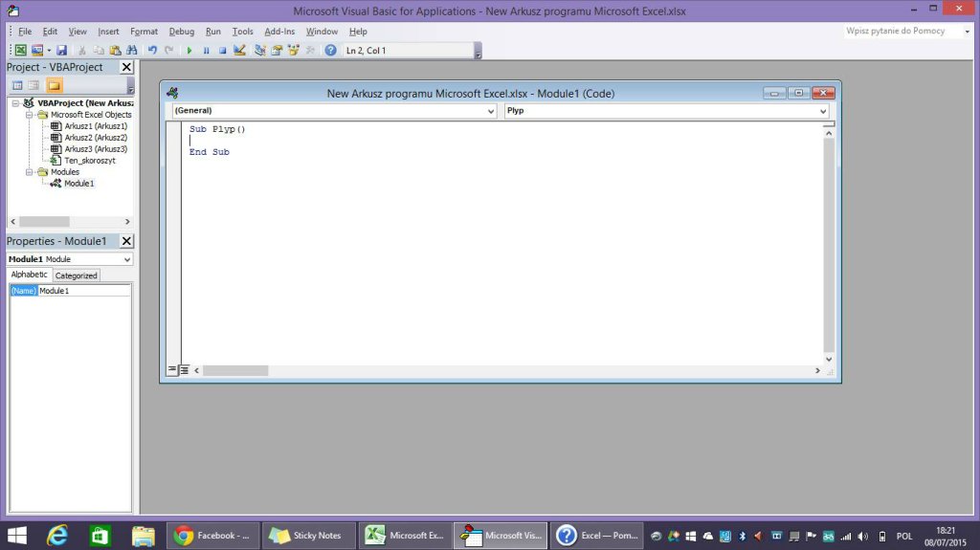
Task: Save the workbook with the floppy icon
Action: (x=61, y=50)
